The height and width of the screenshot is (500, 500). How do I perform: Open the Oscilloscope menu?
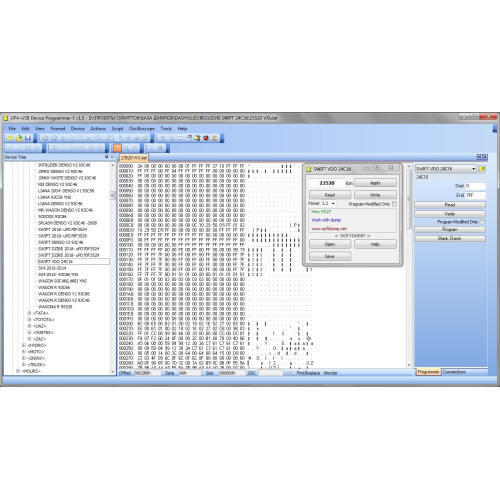tap(142, 128)
